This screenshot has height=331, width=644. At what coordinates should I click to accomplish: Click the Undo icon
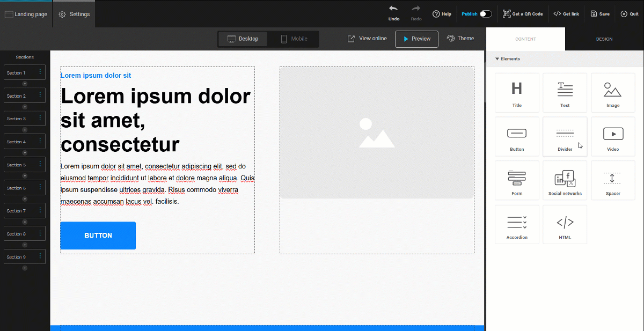coord(393,12)
